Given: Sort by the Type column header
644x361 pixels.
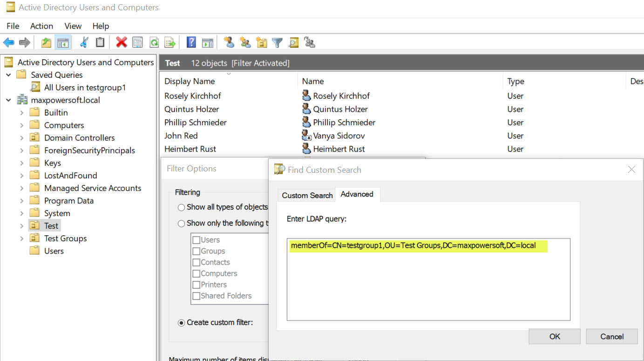Looking at the screenshot, I should tap(564, 81).
